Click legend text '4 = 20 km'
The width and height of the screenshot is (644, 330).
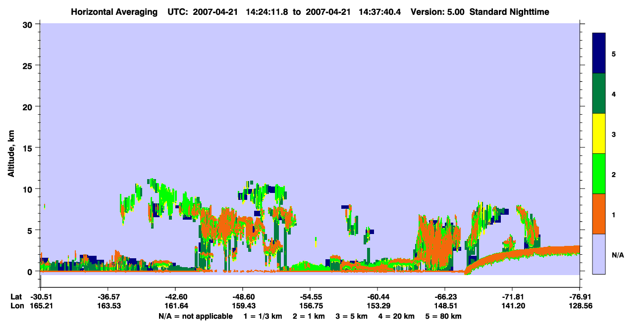pos(396,316)
